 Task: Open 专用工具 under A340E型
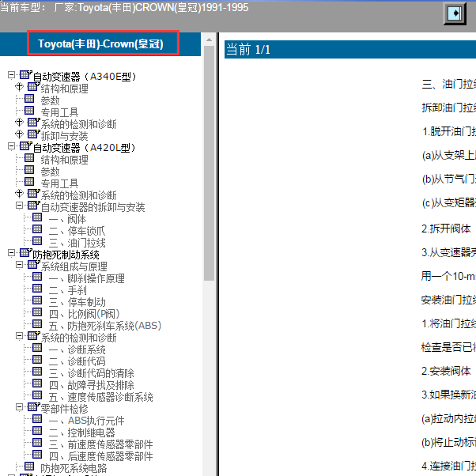point(59,112)
